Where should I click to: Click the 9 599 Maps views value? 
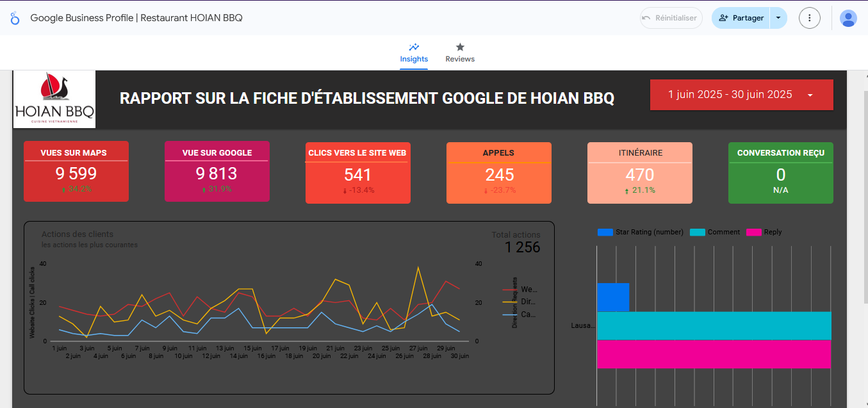tap(76, 174)
